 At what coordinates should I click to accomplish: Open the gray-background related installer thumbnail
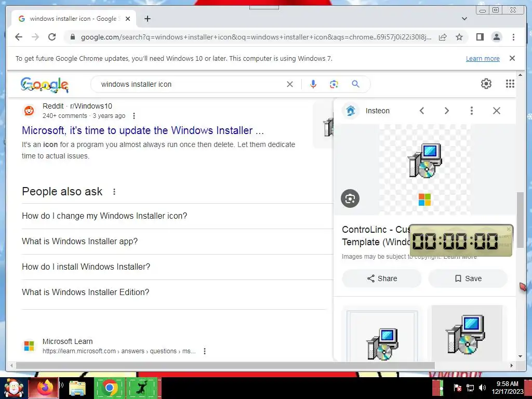[467, 333]
